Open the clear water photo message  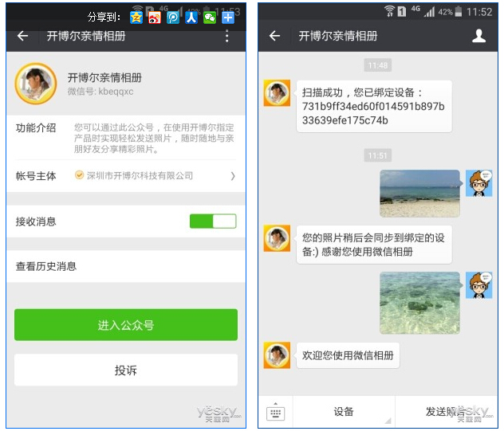(x=419, y=303)
